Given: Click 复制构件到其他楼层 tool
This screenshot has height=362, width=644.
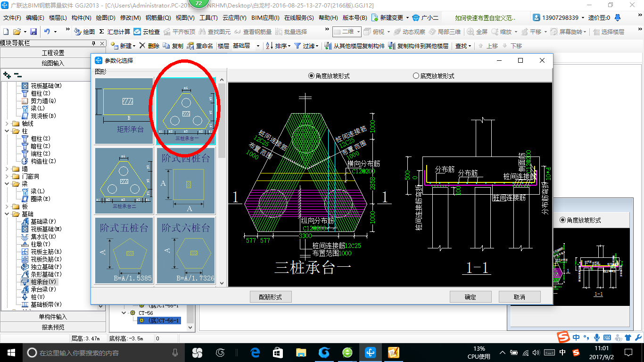Looking at the screenshot, I should 418,46.
